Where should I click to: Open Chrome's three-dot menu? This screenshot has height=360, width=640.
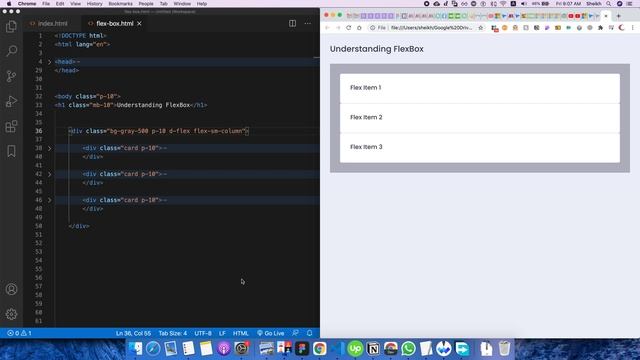pos(633,28)
